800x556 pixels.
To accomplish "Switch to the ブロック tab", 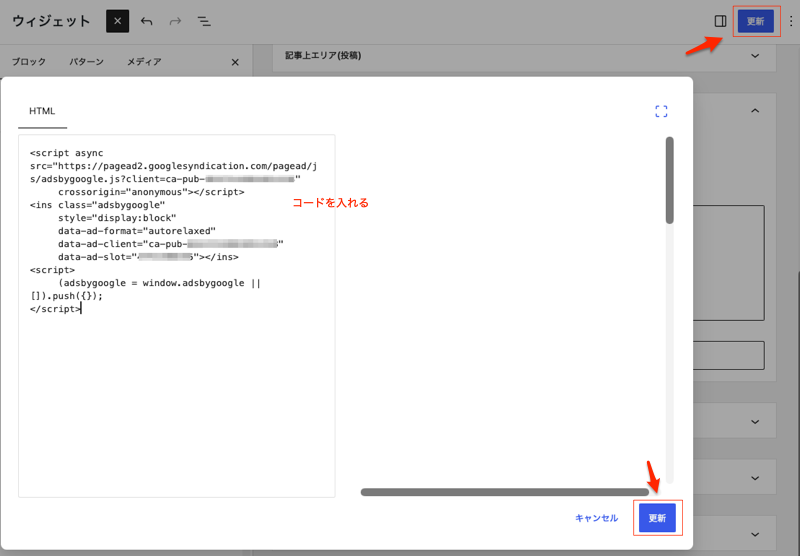I will [29, 62].
